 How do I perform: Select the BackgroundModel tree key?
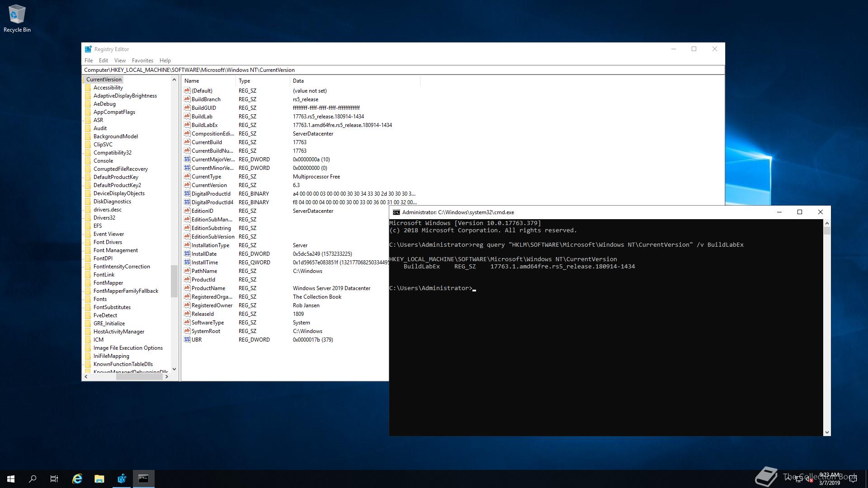pyautogui.click(x=116, y=136)
